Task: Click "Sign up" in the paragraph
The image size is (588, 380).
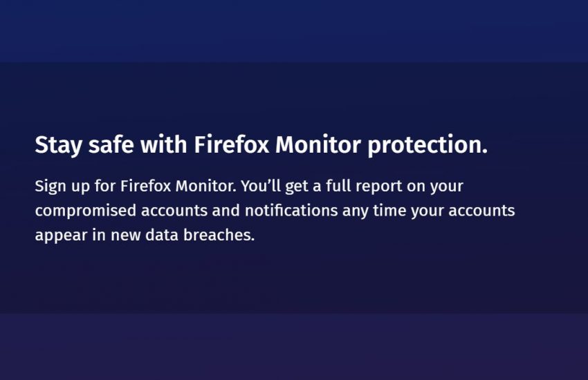Action: click(64, 186)
